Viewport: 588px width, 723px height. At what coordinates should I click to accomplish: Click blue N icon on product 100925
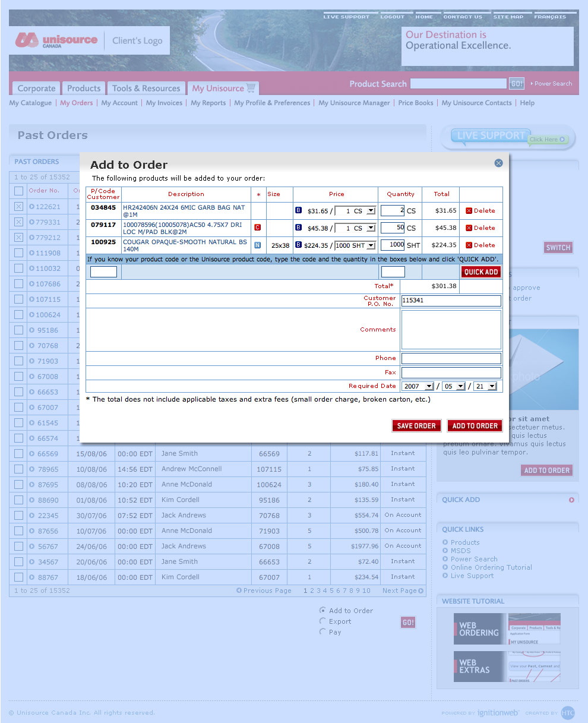pyautogui.click(x=257, y=245)
